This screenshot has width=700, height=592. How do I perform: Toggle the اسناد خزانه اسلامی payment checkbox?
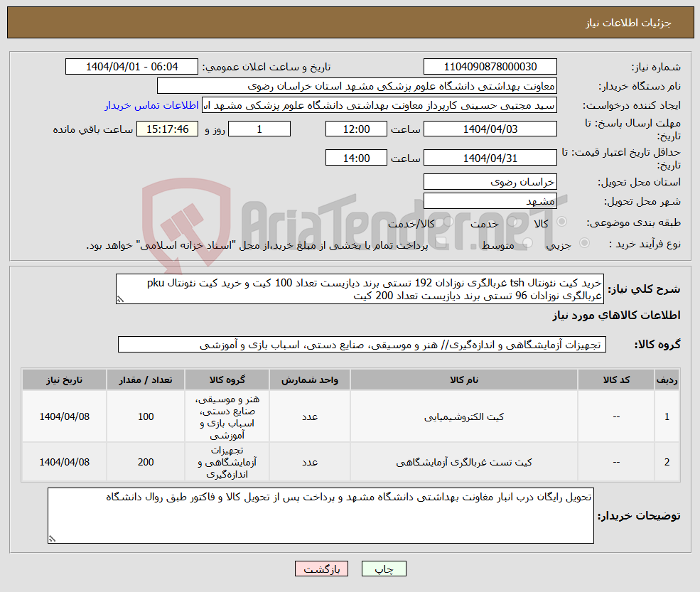tap(441, 243)
